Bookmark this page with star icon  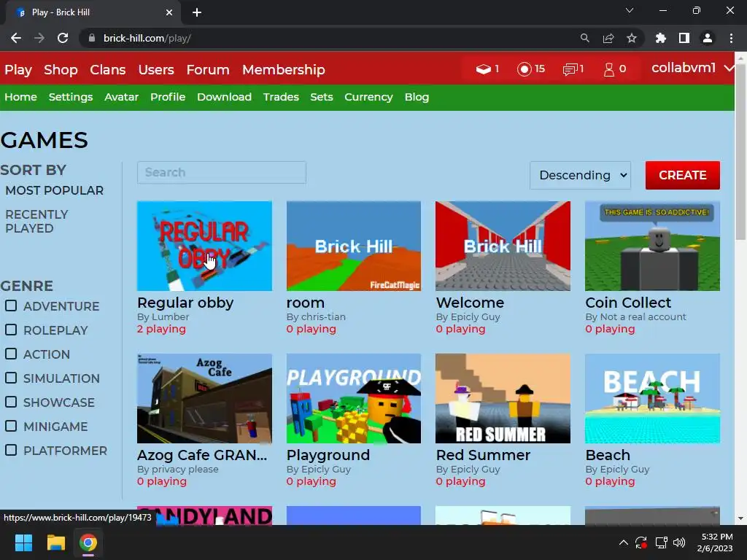click(x=632, y=38)
